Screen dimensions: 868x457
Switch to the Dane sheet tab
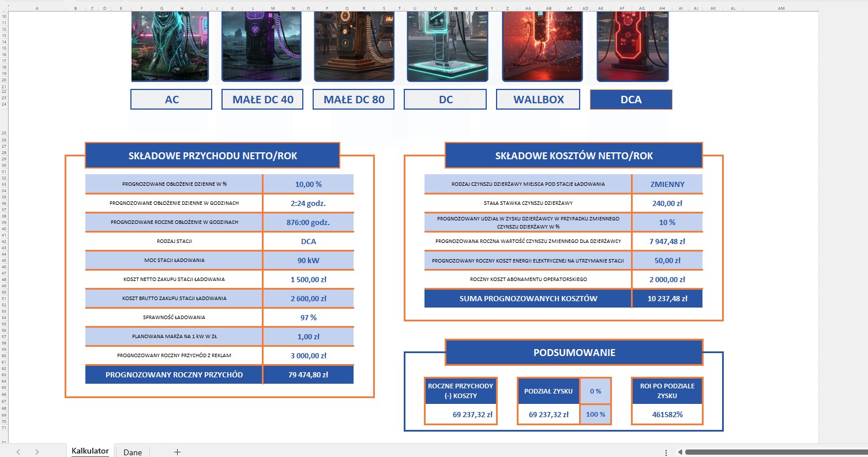pyautogui.click(x=133, y=452)
